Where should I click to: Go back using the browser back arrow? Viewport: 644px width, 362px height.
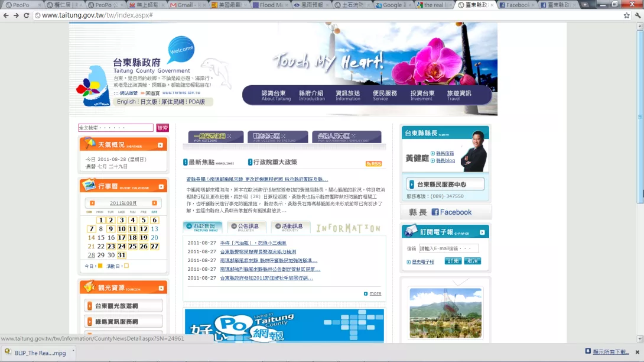[x=6, y=15]
